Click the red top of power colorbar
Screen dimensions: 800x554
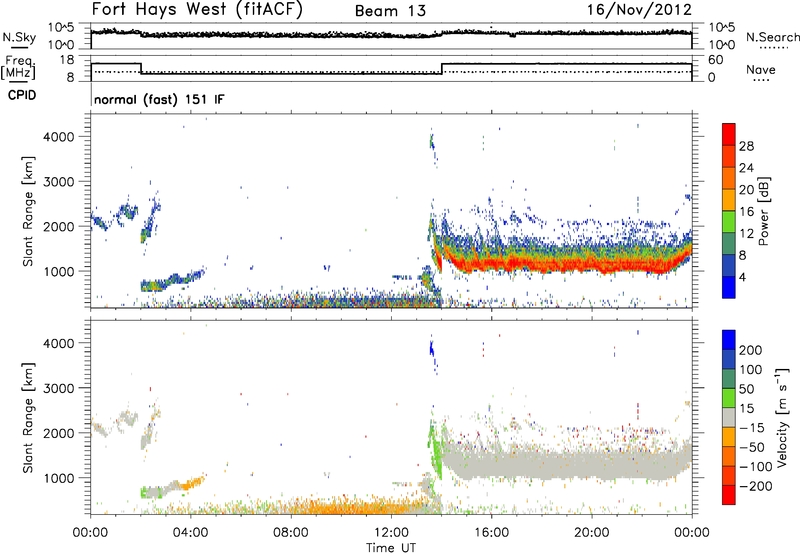[729, 134]
